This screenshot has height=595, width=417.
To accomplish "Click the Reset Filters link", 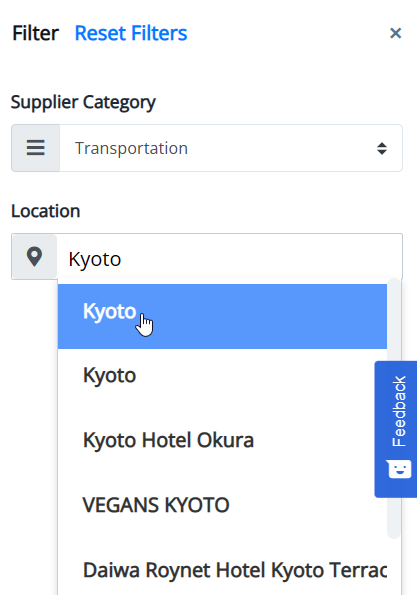I will click(x=131, y=33).
